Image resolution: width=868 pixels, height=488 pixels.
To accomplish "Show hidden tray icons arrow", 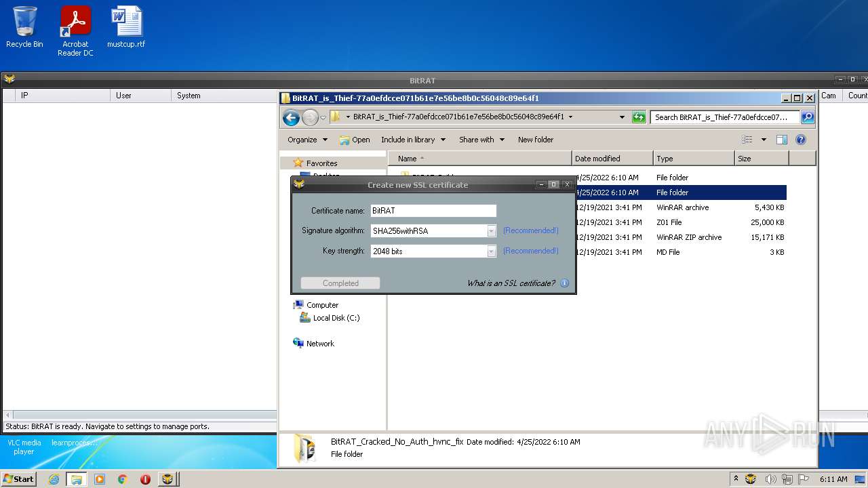I will [736, 479].
